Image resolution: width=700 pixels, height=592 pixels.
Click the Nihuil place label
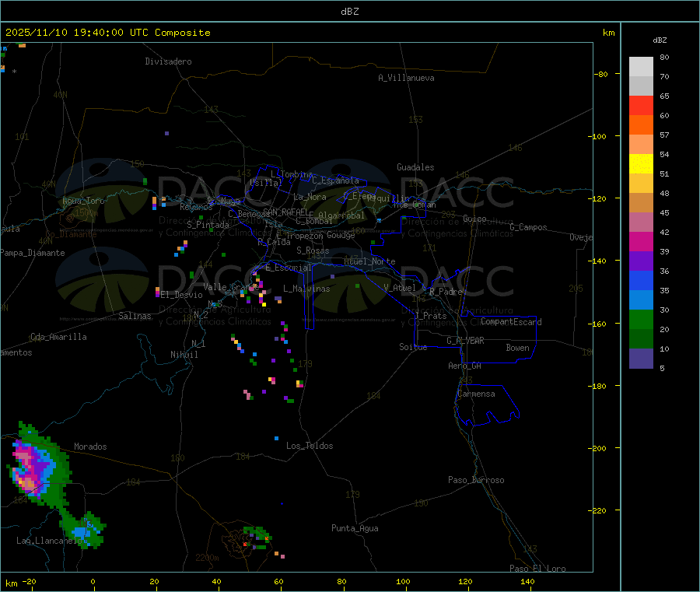click(x=184, y=355)
